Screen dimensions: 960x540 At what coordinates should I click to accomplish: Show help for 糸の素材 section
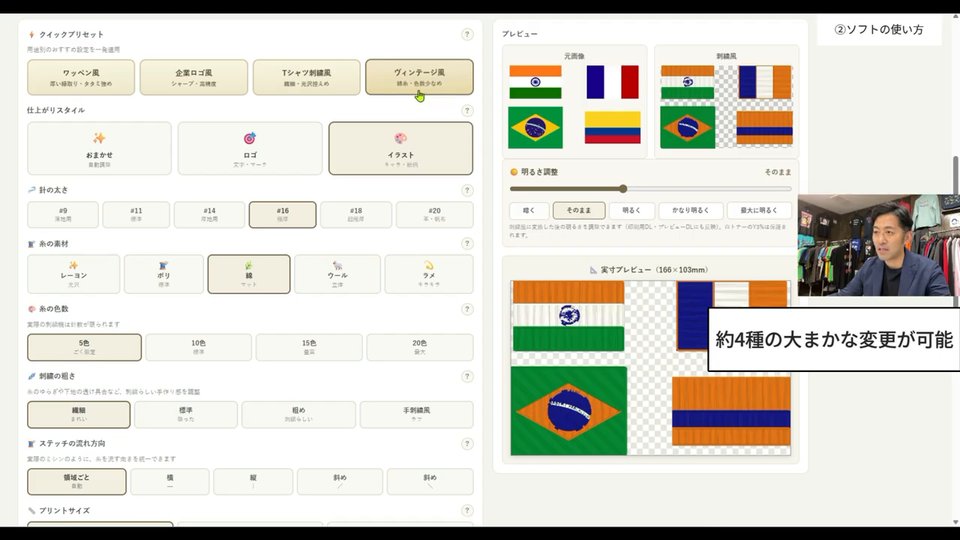tap(467, 244)
